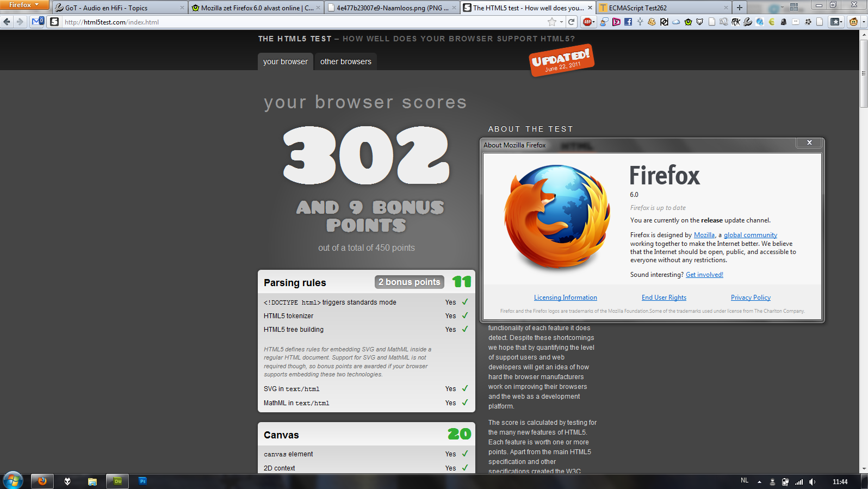Open the Privacy Policy link
Viewport: 868px width, 489px height.
(751, 298)
